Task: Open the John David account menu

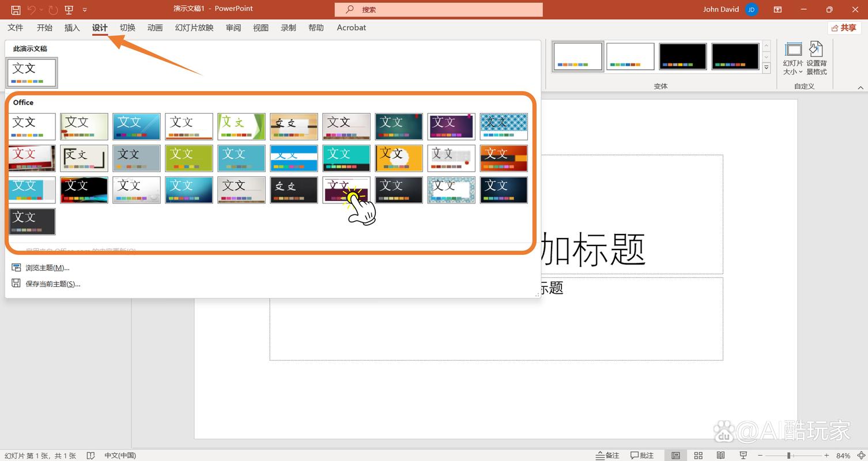Action: coord(730,9)
